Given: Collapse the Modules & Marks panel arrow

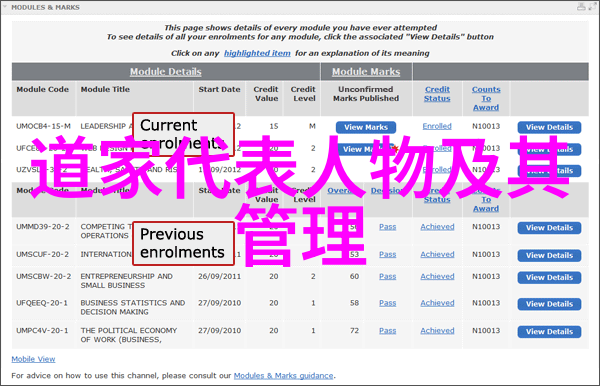Looking at the screenshot, I should [5, 7].
